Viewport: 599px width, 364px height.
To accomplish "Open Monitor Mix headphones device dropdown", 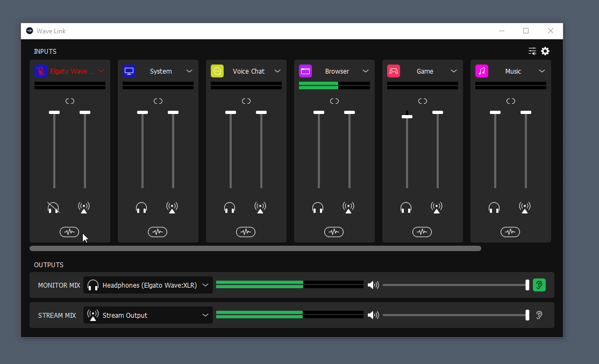I will coord(148,285).
